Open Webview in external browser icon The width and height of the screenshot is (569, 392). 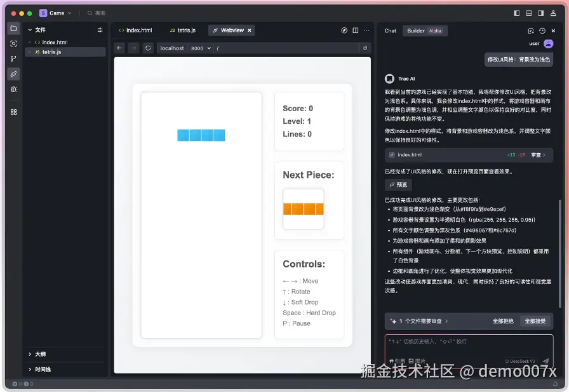click(365, 48)
